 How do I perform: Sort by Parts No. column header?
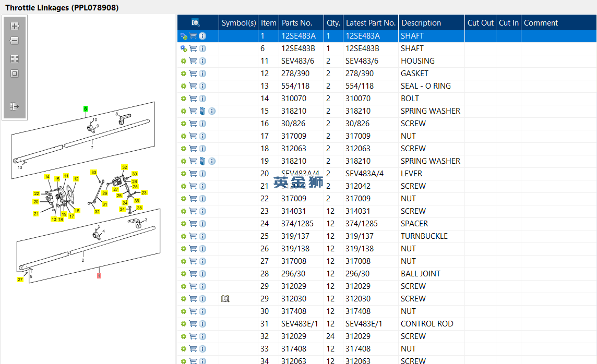click(297, 22)
